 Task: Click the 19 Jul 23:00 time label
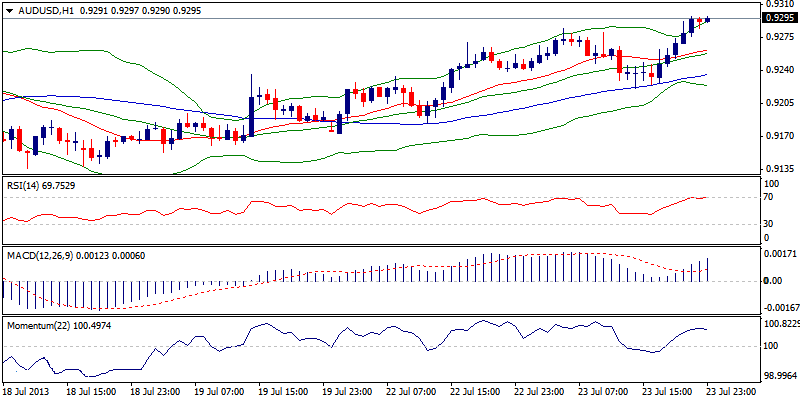pos(347,392)
